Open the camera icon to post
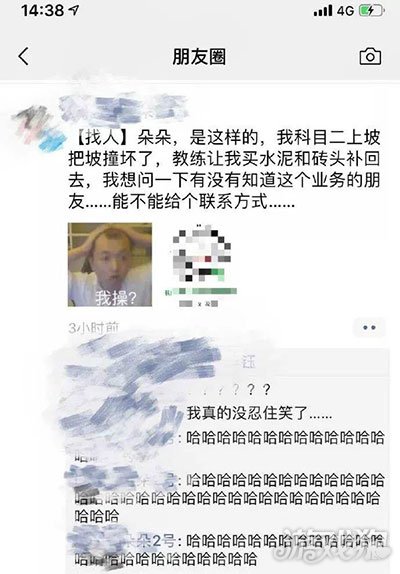Screen dimensions: 400x574 click(370, 56)
